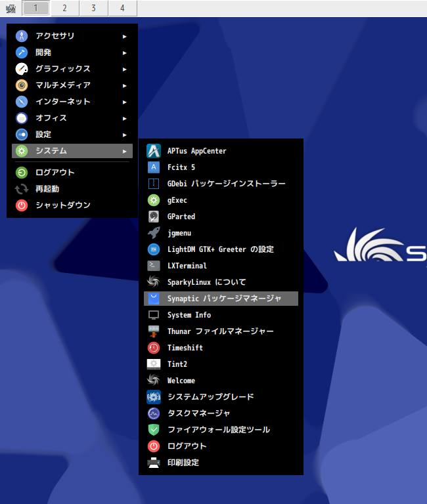This screenshot has width=427, height=504.
Task: Open the マルチメディア menu category
Action: click(72, 85)
